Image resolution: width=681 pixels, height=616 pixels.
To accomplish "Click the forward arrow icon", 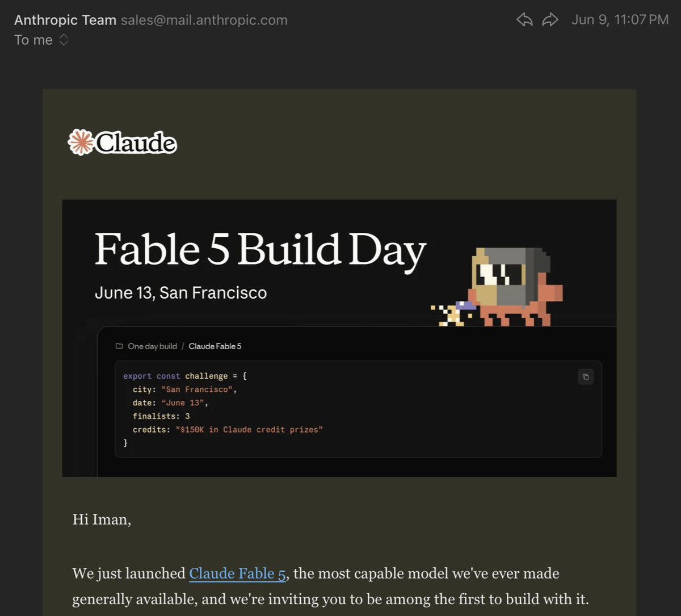I will click(x=550, y=20).
